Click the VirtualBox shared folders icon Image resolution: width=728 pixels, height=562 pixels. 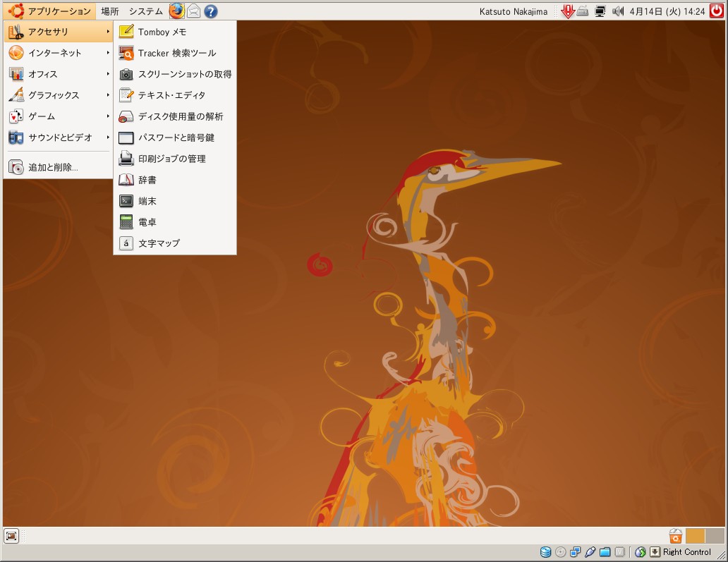(605, 552)
